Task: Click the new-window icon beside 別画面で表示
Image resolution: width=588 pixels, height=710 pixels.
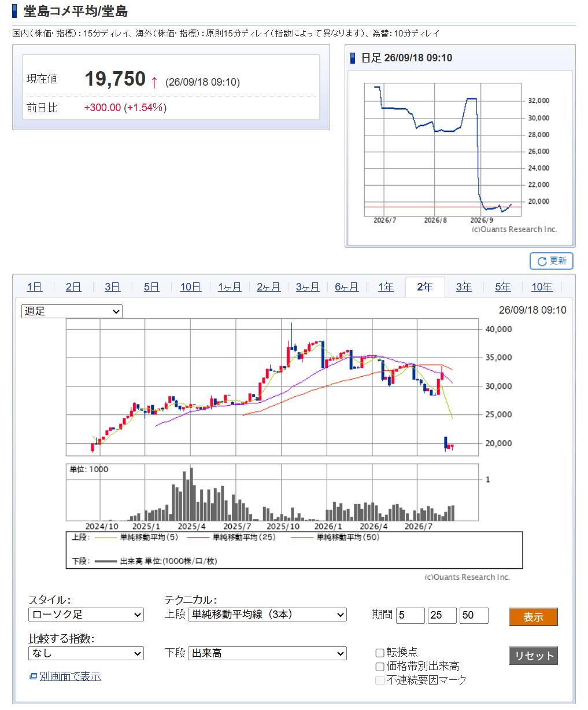Action: click(x=33, y=676)
